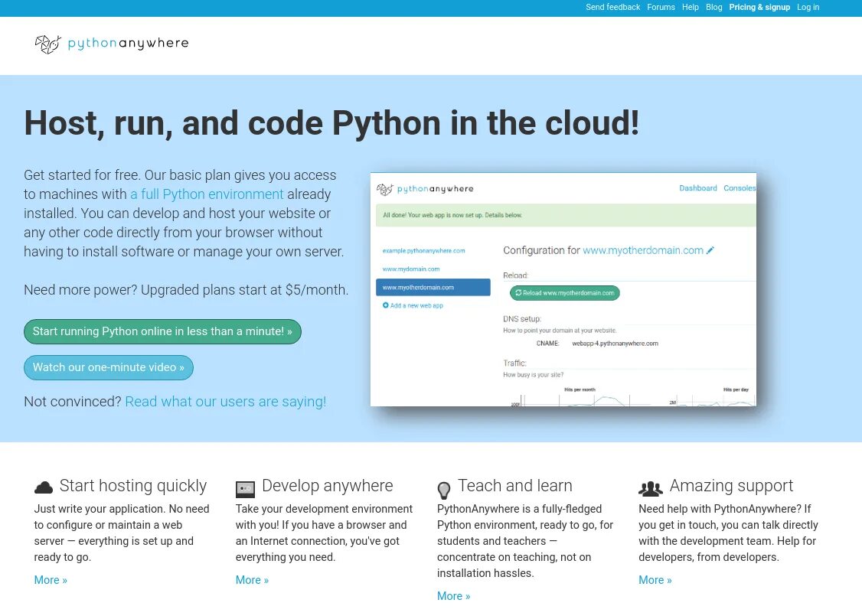This screenshot has height=616, width=862.
Task: Click the dashboard screenshot preview image
Action: (x=563, y=289)
